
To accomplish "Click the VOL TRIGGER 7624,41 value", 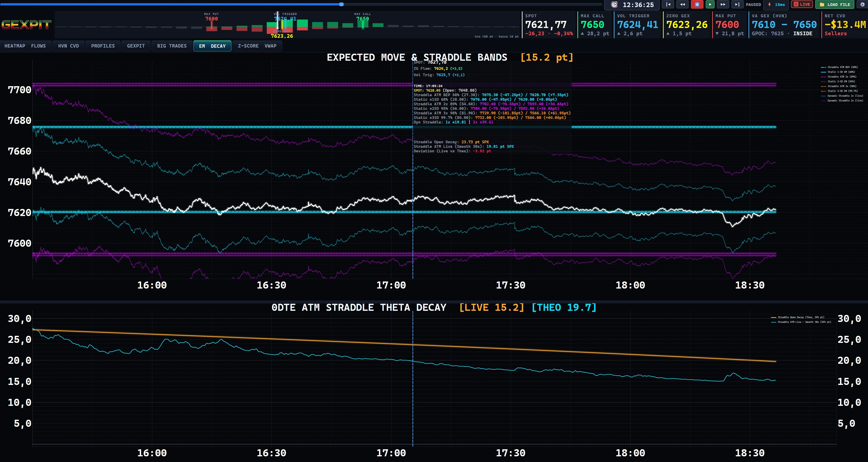I will coord(637,25).
